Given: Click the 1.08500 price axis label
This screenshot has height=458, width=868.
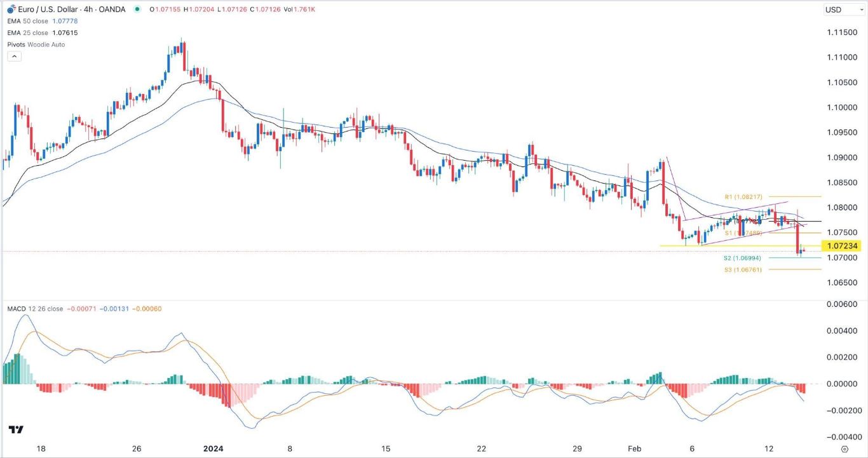Looking at the screenshot, I should [x=842, y=182].
